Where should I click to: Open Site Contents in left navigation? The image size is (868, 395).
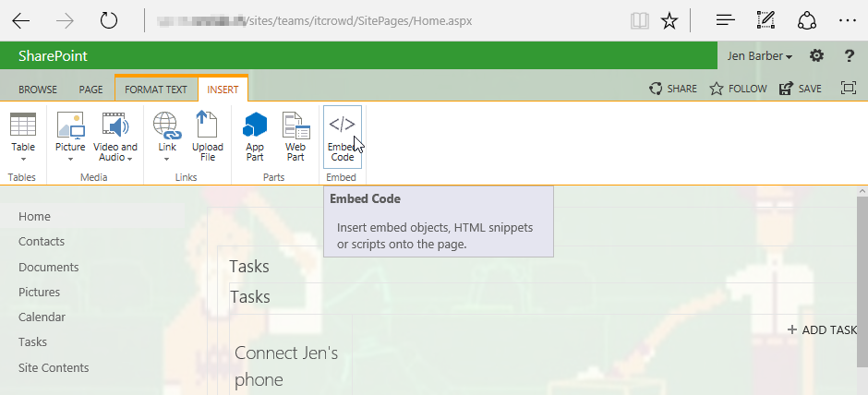pyautogui.click(x=54, y=367)
